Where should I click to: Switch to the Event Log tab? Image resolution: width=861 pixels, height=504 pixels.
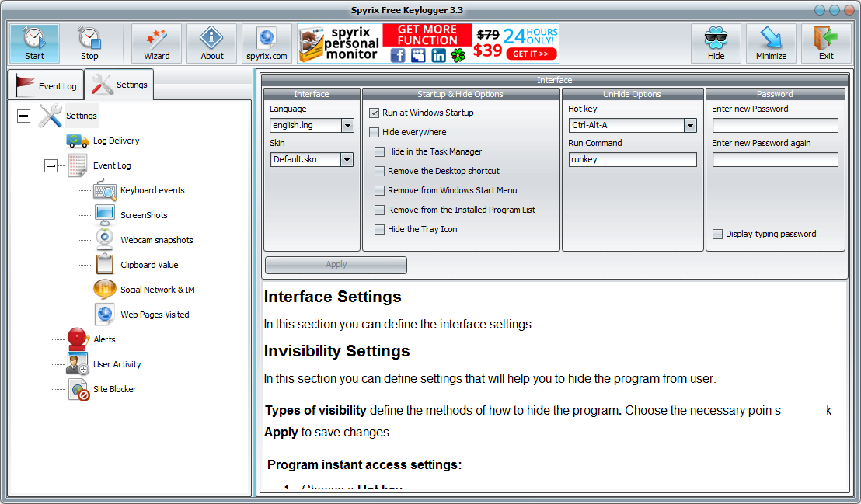[x=46, y=85]
